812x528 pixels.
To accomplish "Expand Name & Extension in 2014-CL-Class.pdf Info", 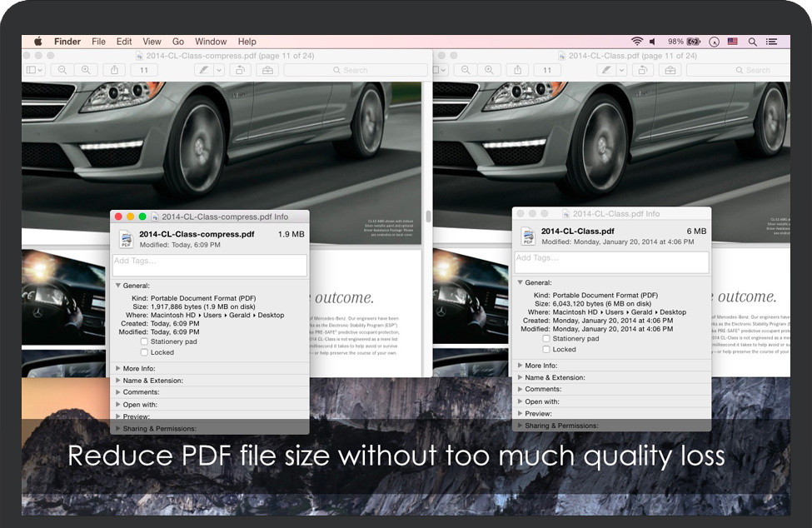I will coord(521,377).
